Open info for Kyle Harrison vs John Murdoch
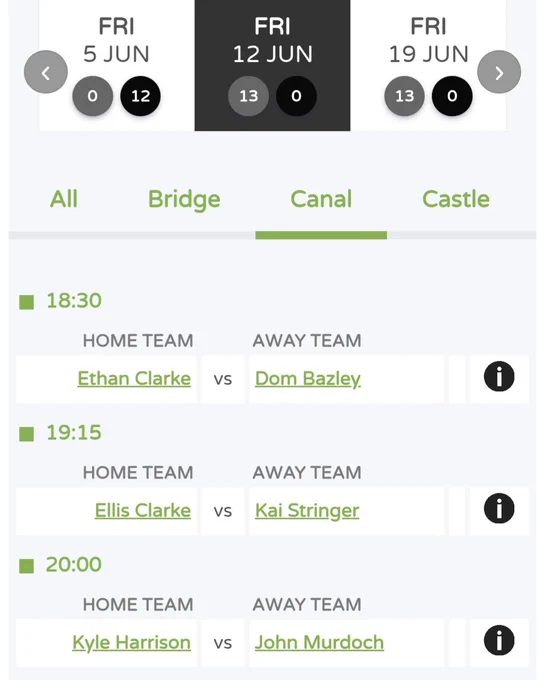 tap(499, 640)
